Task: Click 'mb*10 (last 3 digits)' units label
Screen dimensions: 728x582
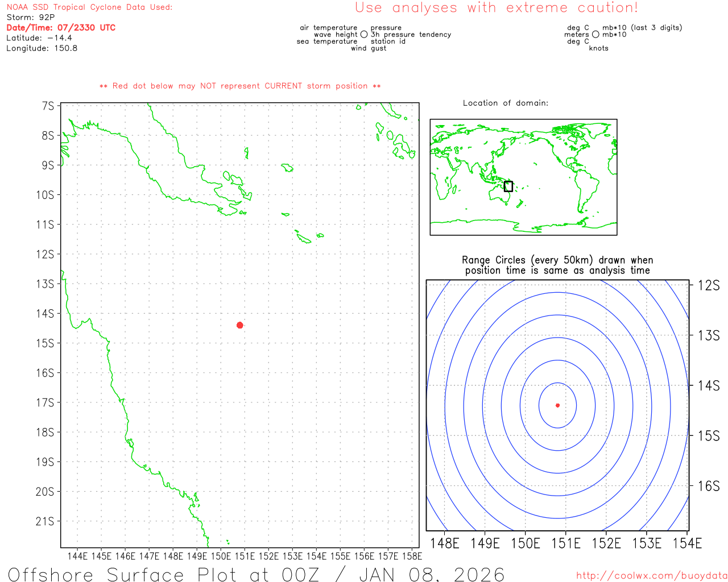Action: click(642, 28)
